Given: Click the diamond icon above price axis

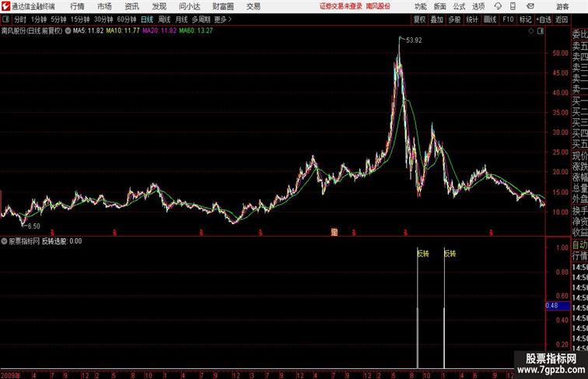Looking at the screenshot, I should click(531, 31).
